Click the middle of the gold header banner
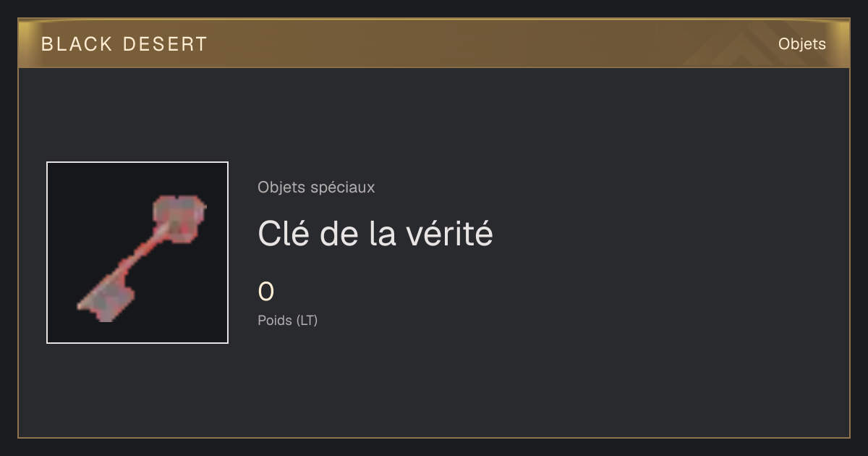This screenshot has height=456, width=868. pyautogui.click(x=434, y=43)
